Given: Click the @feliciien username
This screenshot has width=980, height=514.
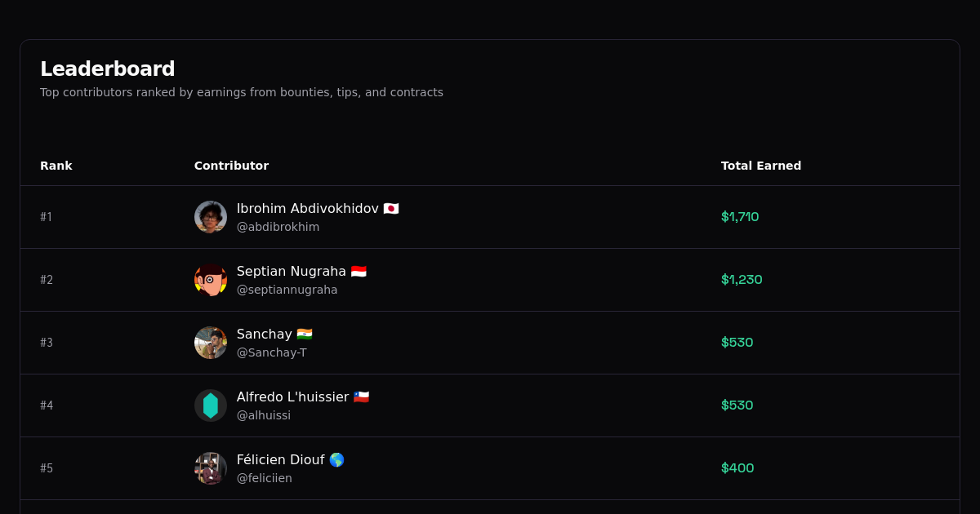Looking at the screenshot, I should click(265, 478).
